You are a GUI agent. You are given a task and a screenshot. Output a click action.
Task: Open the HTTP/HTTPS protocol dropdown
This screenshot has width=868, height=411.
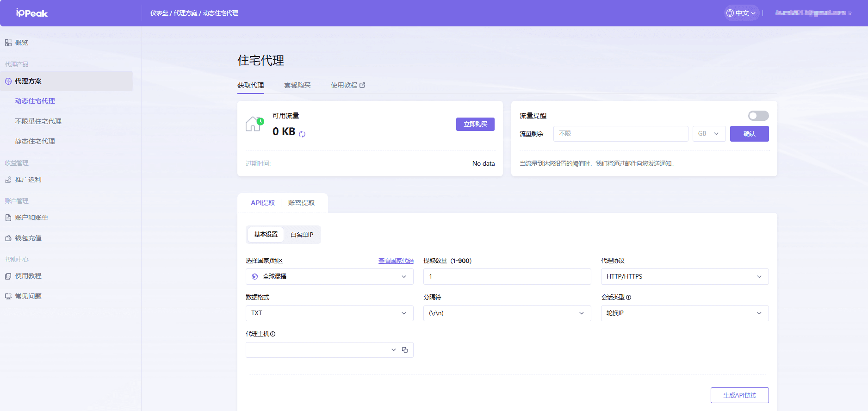pos(684,276)
